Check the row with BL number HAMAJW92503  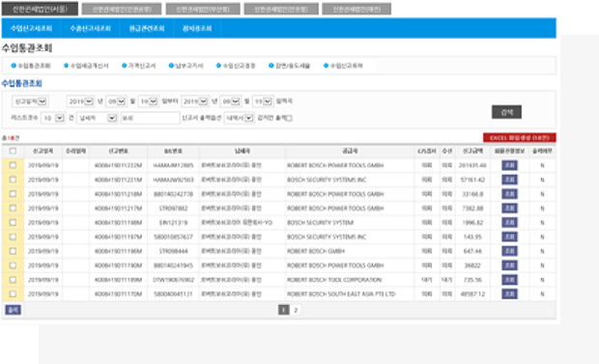(13, 180)
